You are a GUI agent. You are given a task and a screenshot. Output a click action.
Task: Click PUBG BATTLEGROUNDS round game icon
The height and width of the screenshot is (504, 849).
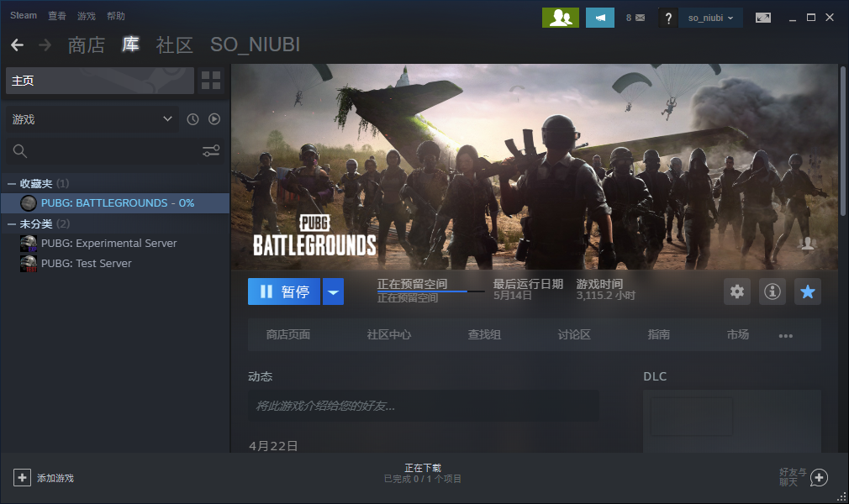pos(28,203)
